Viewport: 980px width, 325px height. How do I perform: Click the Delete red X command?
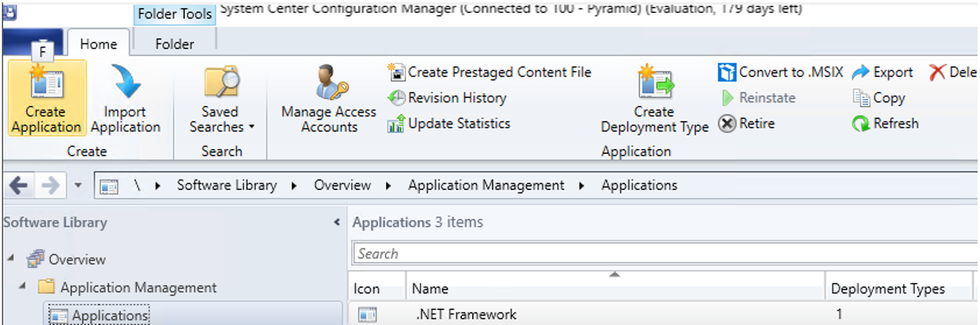953,72
